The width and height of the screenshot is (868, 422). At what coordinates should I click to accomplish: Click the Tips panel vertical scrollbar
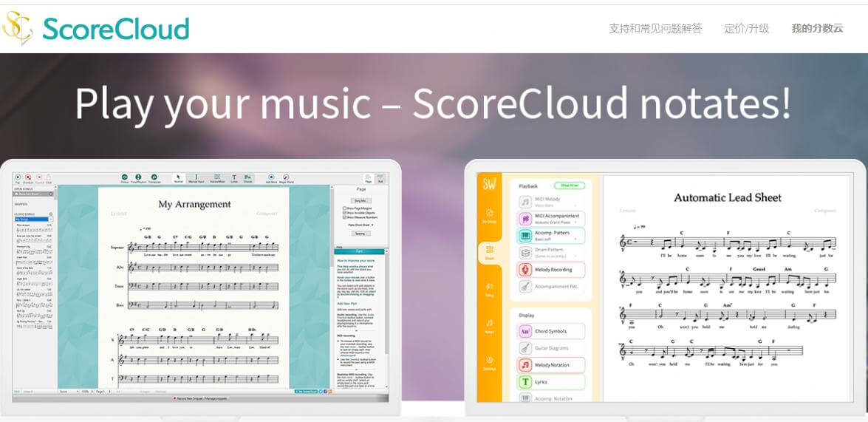point(386,320)
